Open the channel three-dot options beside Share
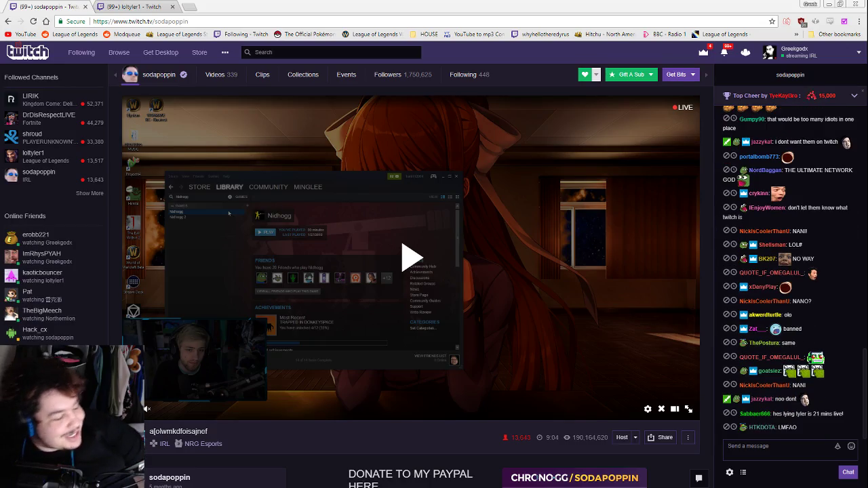868x488 pixels. [x=688, y=437]
